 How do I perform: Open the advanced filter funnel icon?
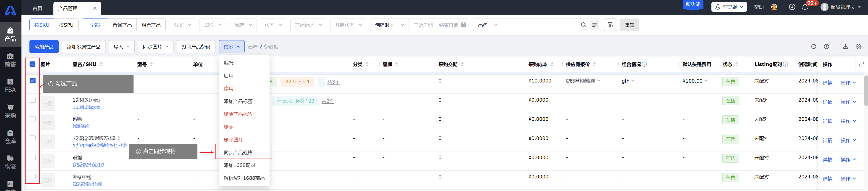coord(611,25)
